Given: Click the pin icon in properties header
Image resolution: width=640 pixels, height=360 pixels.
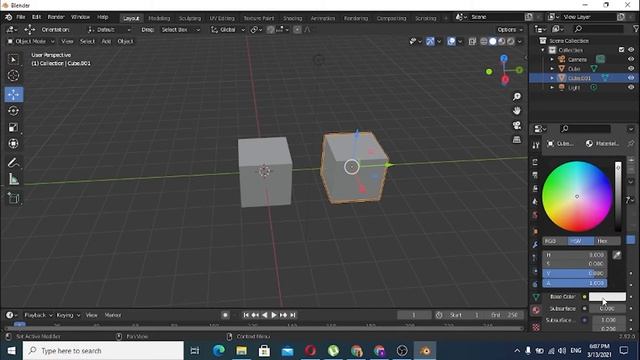Looking at the screenshot, I should point(631,144).
